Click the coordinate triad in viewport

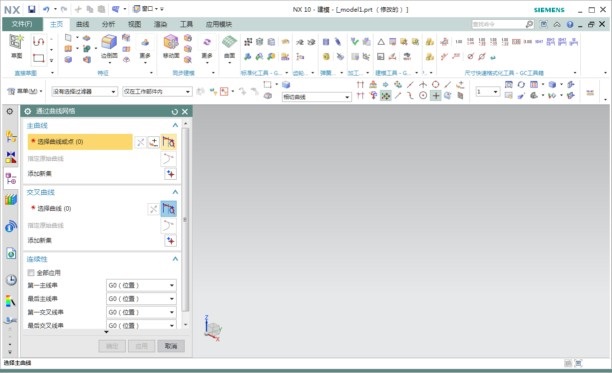click(x=212, y=329)
